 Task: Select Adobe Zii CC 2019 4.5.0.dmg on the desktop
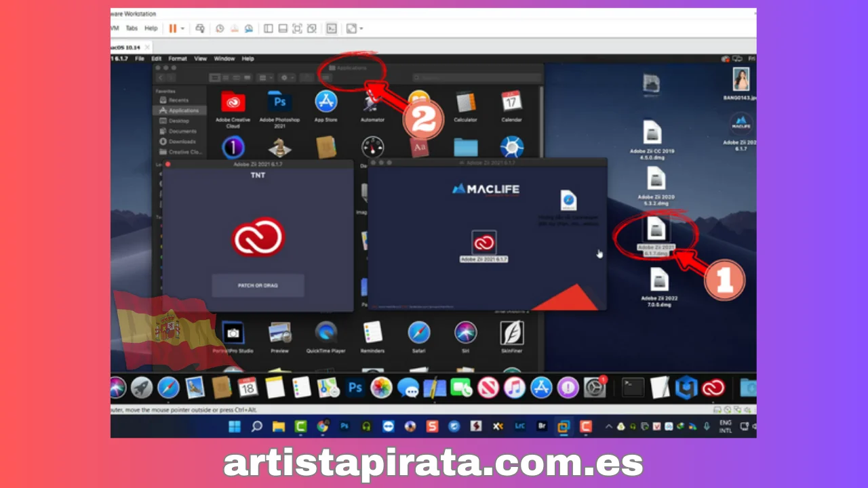click(x=652, y=132)
